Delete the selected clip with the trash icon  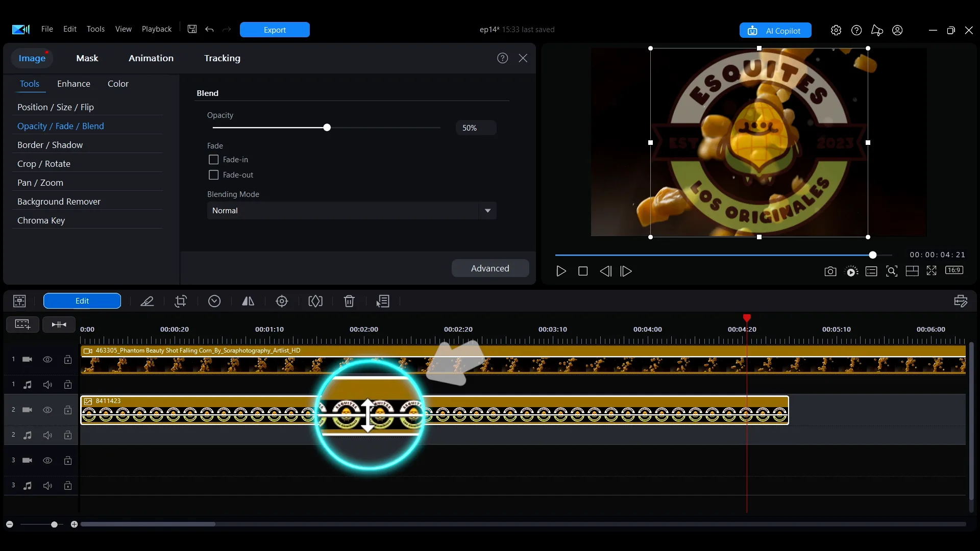click(349, 301)
